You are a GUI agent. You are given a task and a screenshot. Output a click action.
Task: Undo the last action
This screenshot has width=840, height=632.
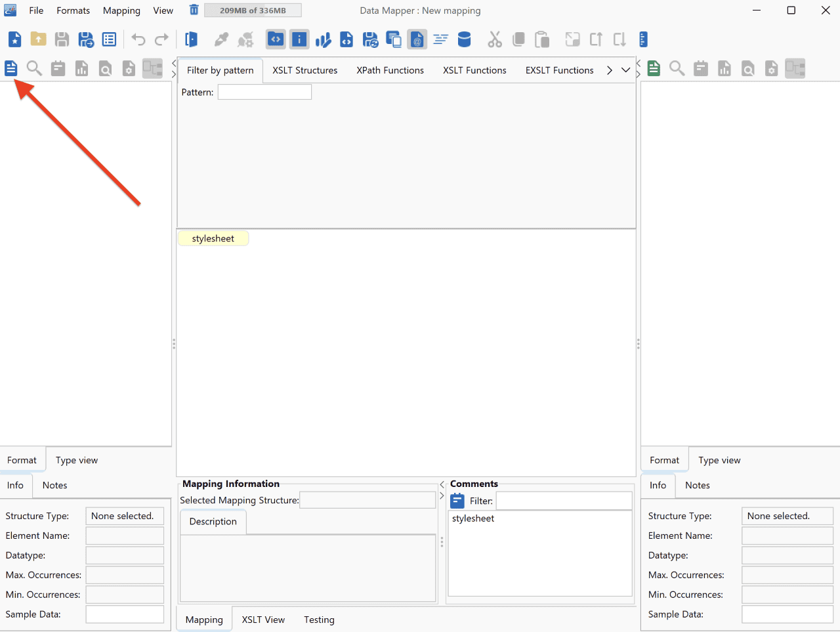click(138, 39)
